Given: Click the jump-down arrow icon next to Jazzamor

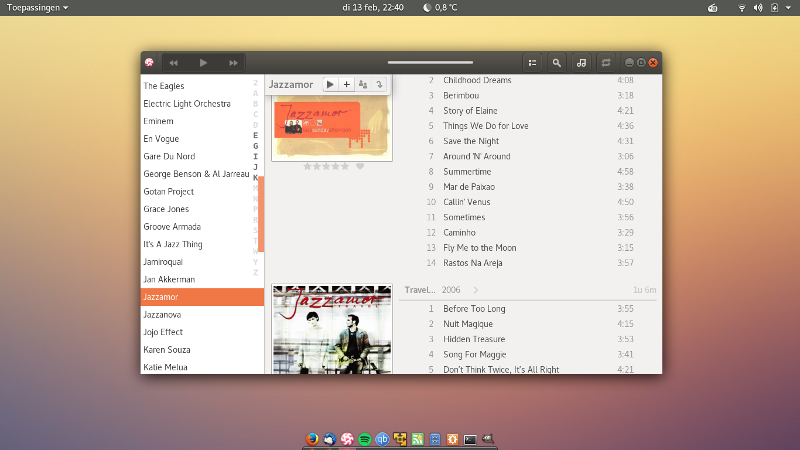Looking at the screenshot, I should click(379, 85).
